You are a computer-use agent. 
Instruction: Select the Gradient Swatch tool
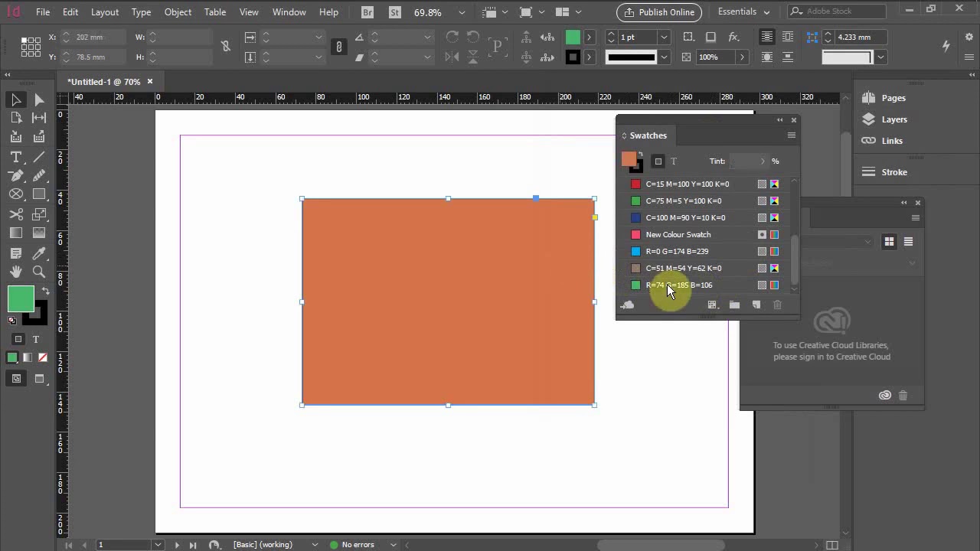pos(16,233)
